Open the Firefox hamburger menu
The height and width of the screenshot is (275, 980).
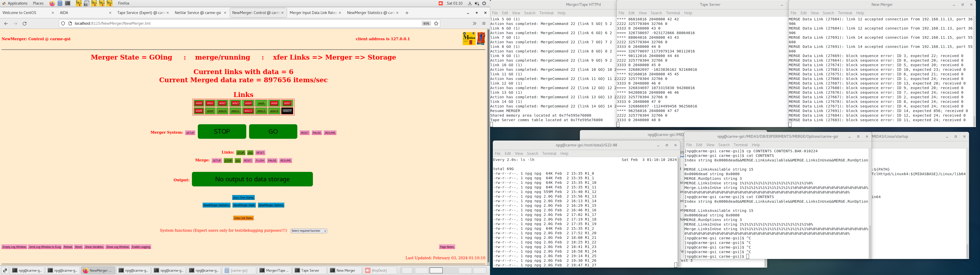pos(484,23)
